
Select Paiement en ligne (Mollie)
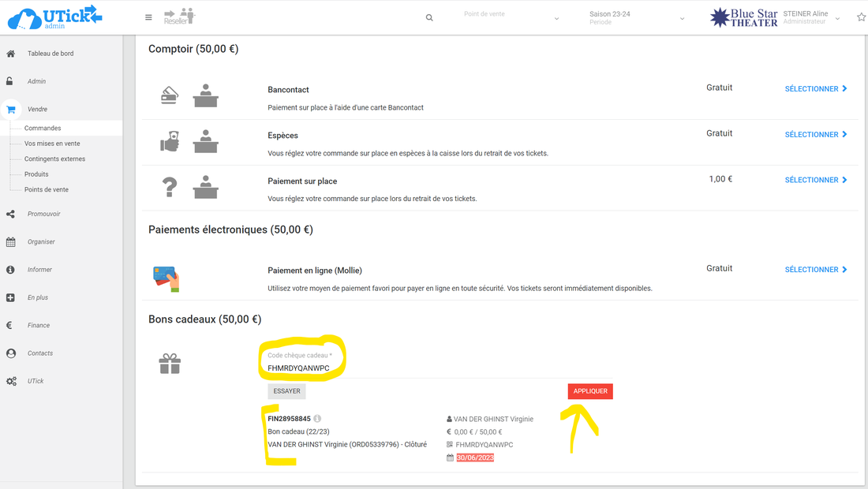[x=815, y=270]
